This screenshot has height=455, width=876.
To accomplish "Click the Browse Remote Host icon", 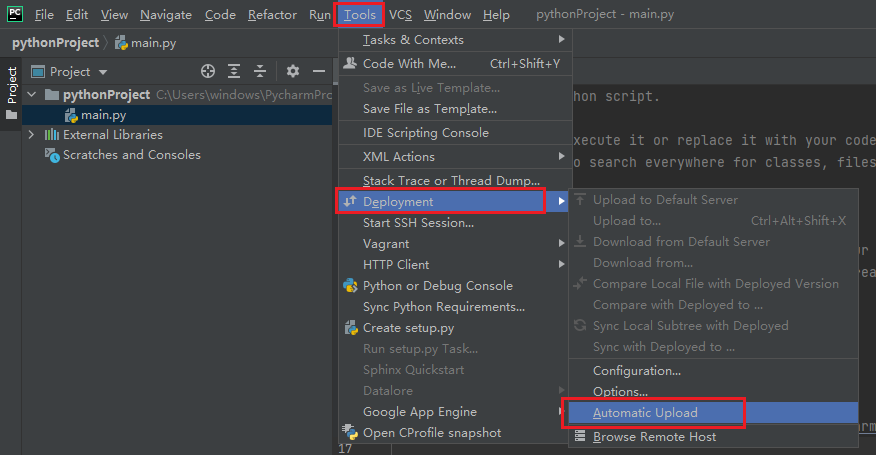I will [x=580, y=436].
